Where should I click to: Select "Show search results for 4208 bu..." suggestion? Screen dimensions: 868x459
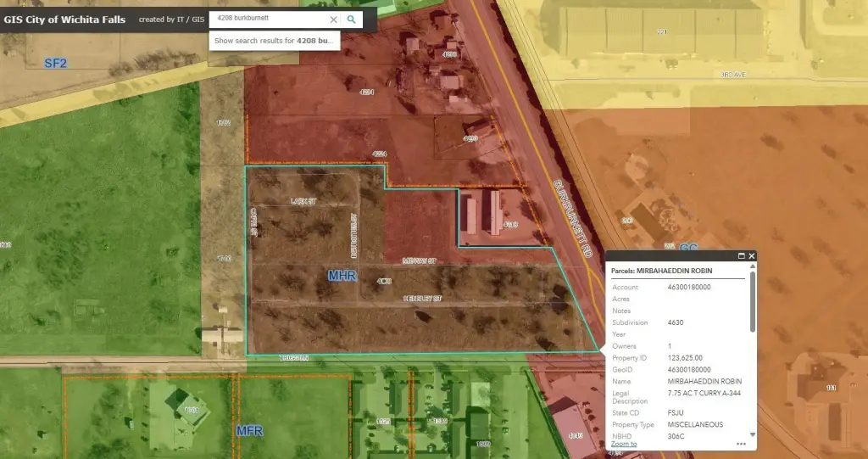[275, 41]
